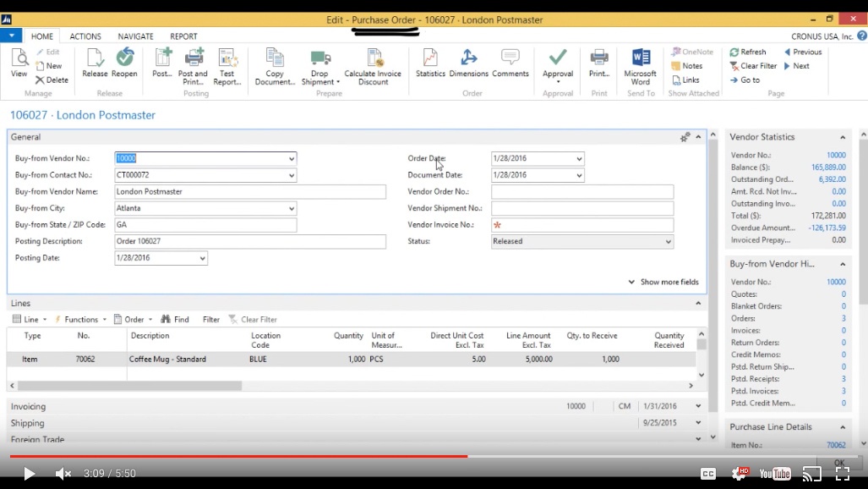Viewport: 868px width, 489px height.
Task: Open the Order Date picker dropdown
Action: click(579, 158)
